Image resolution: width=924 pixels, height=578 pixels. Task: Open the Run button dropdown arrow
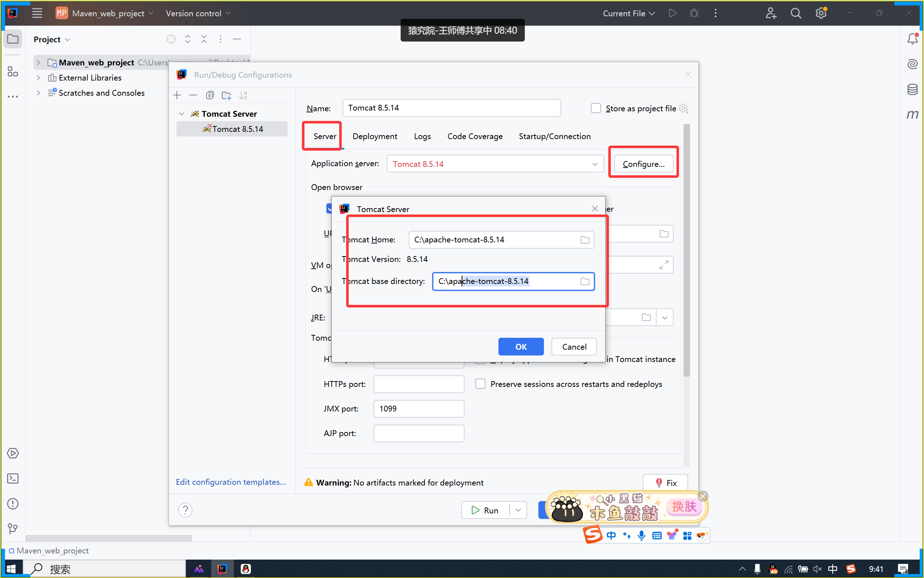tap(518, 510)
